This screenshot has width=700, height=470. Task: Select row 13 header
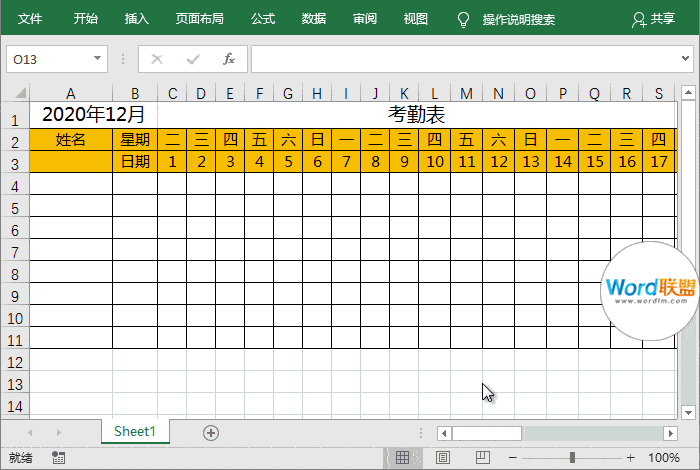point(15,384)
